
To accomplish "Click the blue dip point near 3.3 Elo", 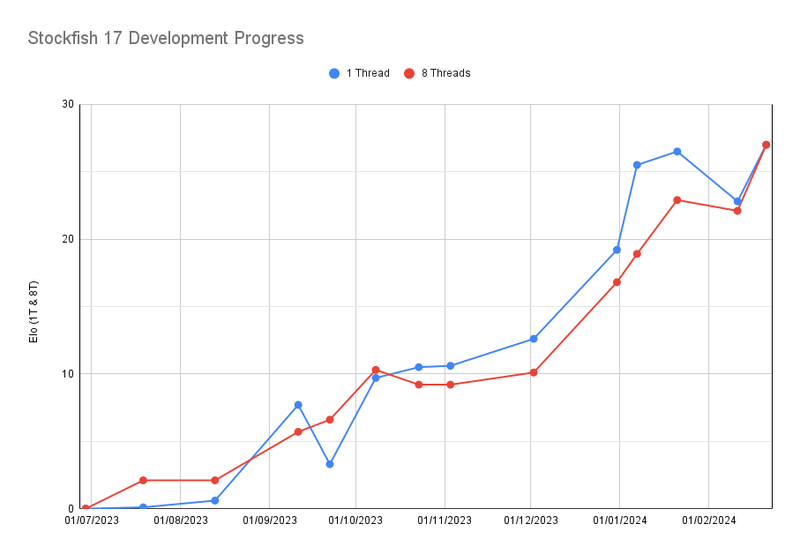I will coord(330,464).
